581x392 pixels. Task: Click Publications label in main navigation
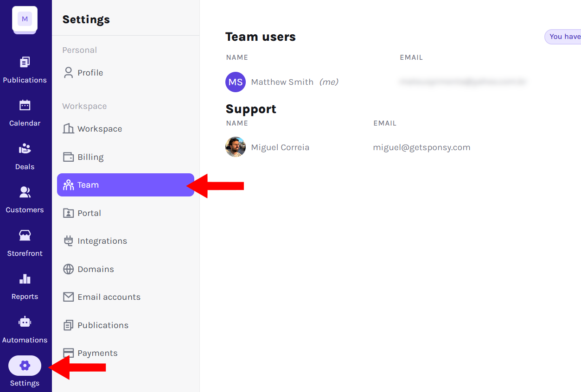(x=25, y=80)
